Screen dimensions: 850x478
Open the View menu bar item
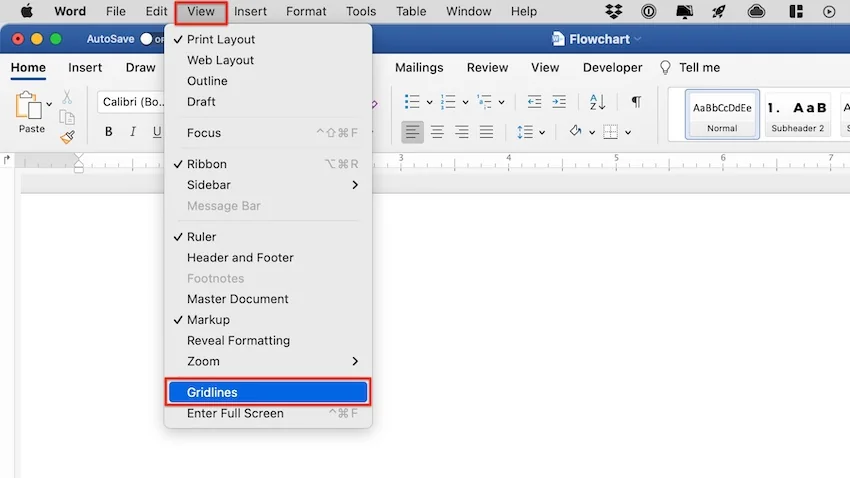[x=201, y=11]
